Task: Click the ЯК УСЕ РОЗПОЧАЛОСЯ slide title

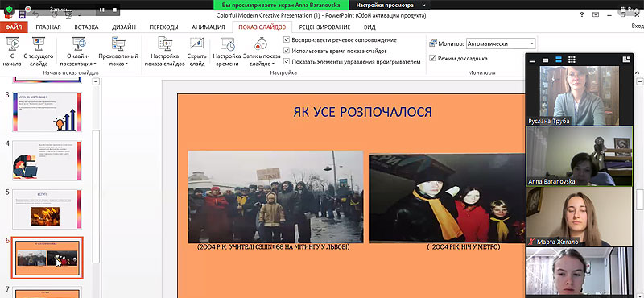Action: click(x=362, y=112)
